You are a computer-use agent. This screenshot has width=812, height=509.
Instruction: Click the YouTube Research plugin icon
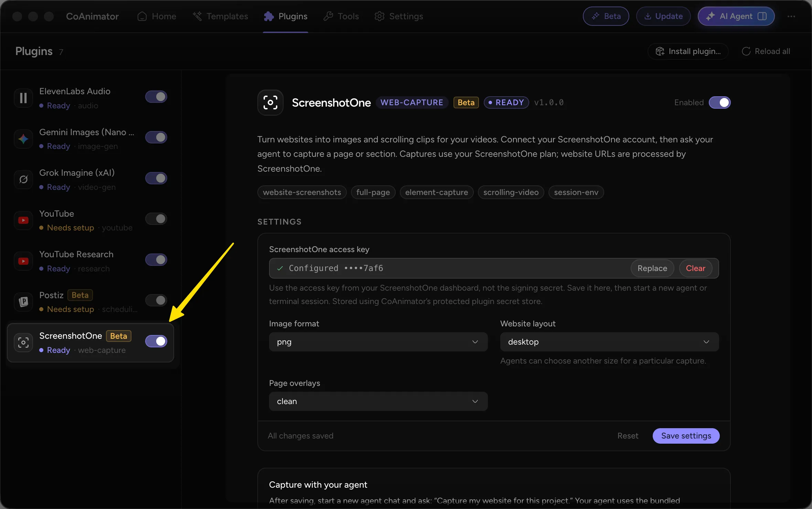click(23, 261)
